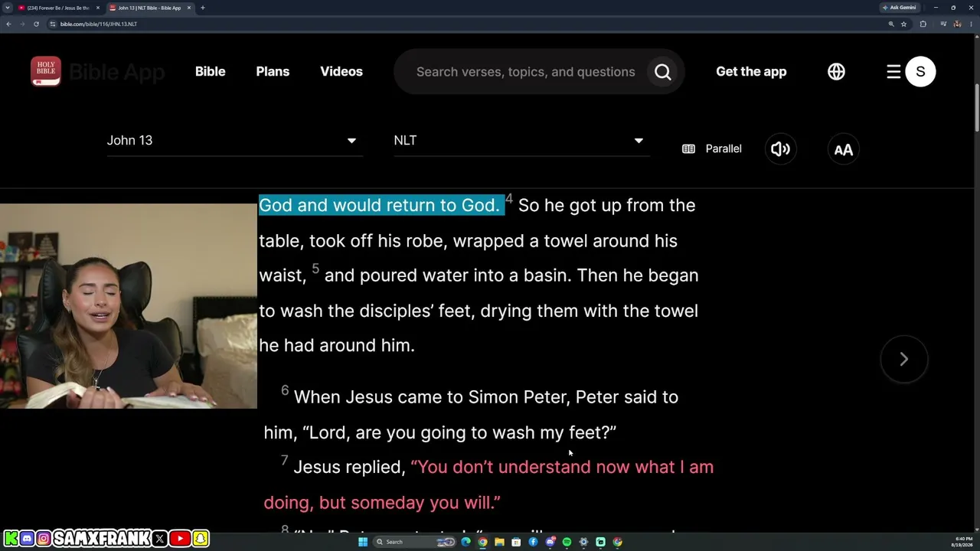Image resolution: width=980 pixels, height=551 pixels.
Task: Open the hamburger menu next to profile
Action: pyautogui.click(x=893, y=72)
